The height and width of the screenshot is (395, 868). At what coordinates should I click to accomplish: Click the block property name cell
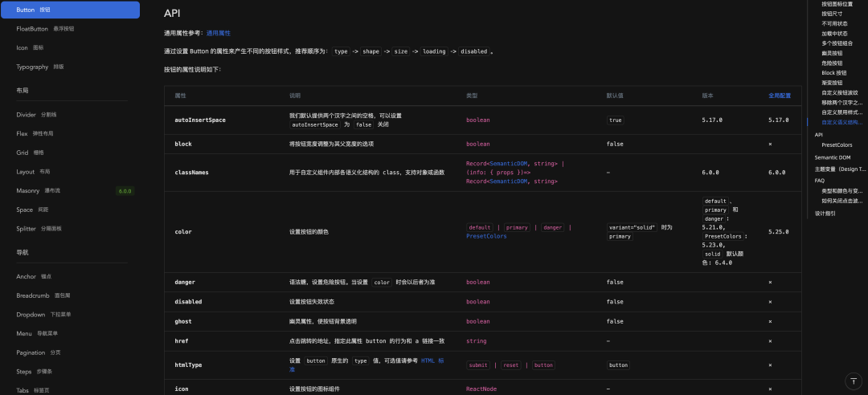(x=183, y=144)
